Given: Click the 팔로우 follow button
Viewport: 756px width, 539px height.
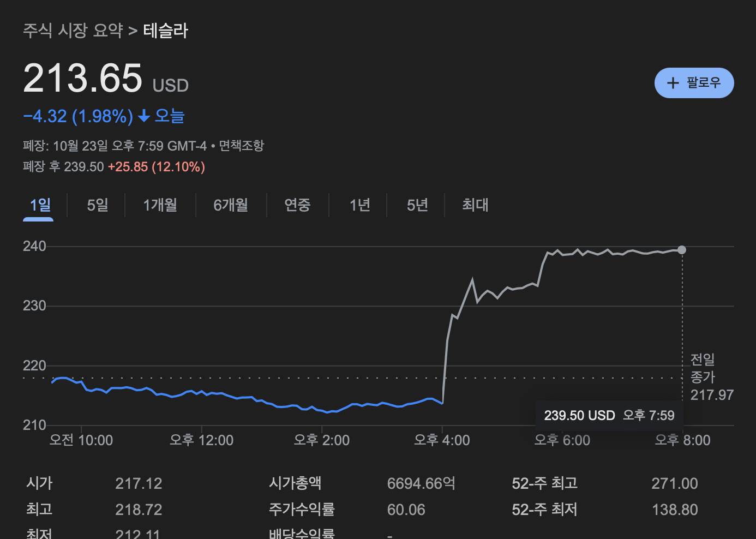Looking at the screenshot, I should 694,83.
